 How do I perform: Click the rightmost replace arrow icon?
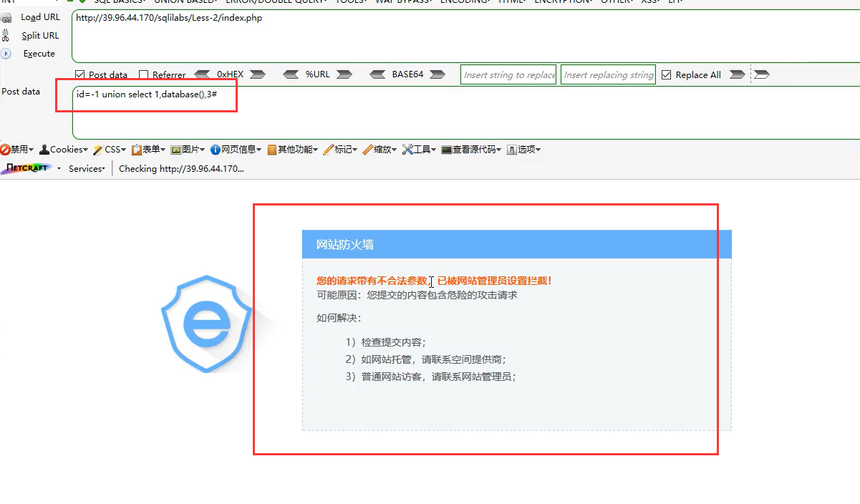point(762,74)
